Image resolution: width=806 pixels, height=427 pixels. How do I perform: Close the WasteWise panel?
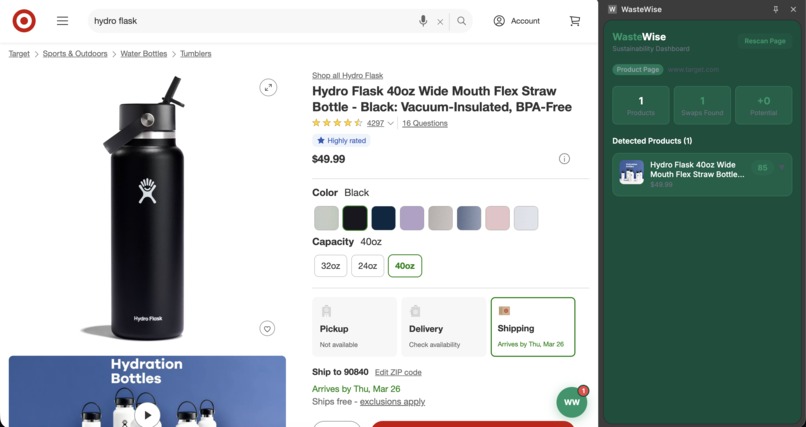tap(793, 9)
